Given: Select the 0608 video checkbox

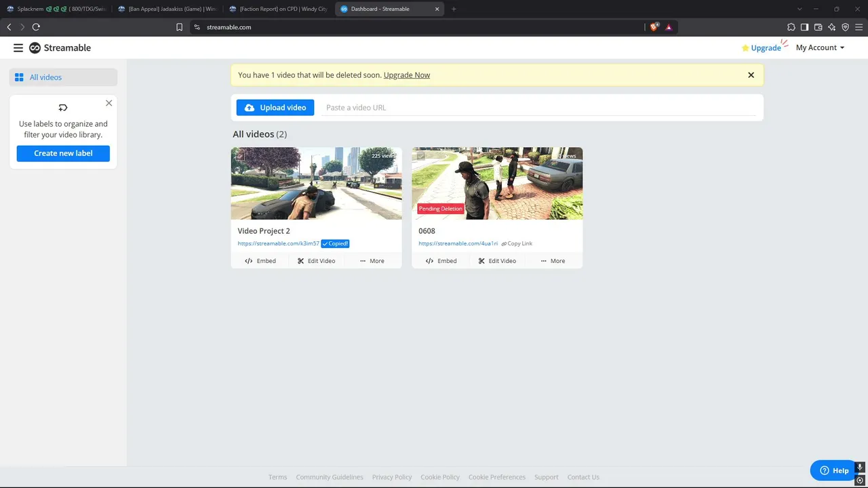Looking at the screenshot, I should click(x=420, y=156).
